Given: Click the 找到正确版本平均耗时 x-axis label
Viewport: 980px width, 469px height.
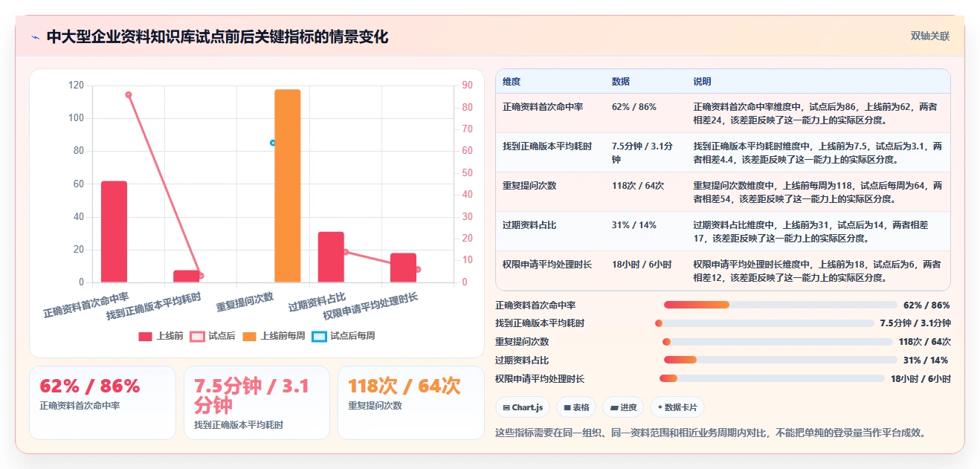Looking at the screenshot, I should (154, 307).
